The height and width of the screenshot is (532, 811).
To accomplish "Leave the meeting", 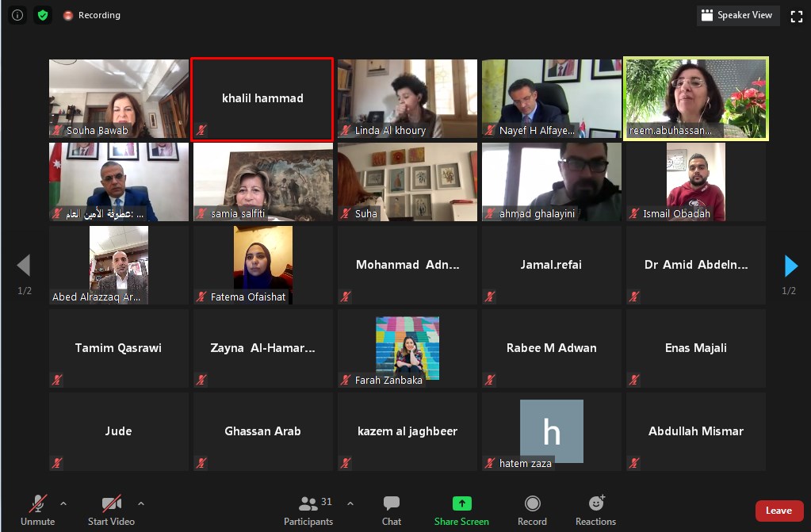I will click(x=778, y=511).
